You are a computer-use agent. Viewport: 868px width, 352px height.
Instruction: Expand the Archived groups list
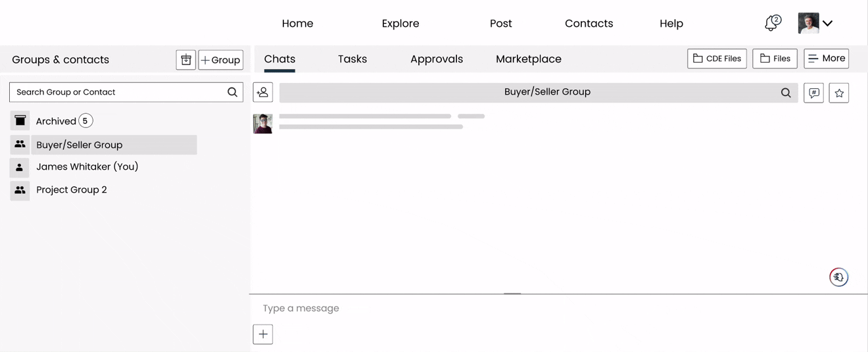tap(56, 121)
